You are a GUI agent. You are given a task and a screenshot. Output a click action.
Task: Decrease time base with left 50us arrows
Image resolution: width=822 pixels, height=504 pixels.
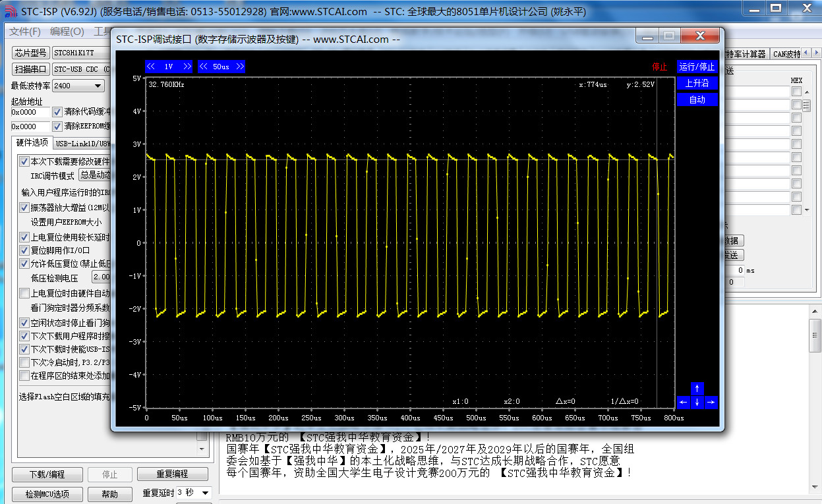pyautogui.click(x=204, y=67)
